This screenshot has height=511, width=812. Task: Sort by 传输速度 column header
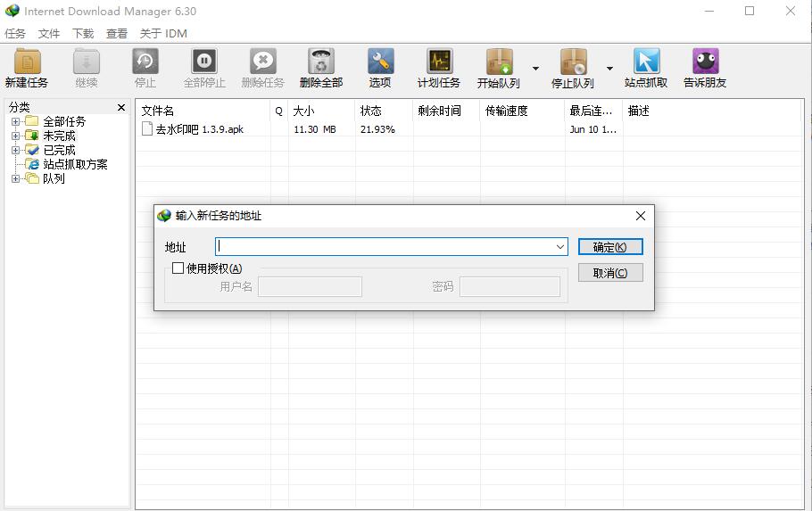[x=523, y=111]
